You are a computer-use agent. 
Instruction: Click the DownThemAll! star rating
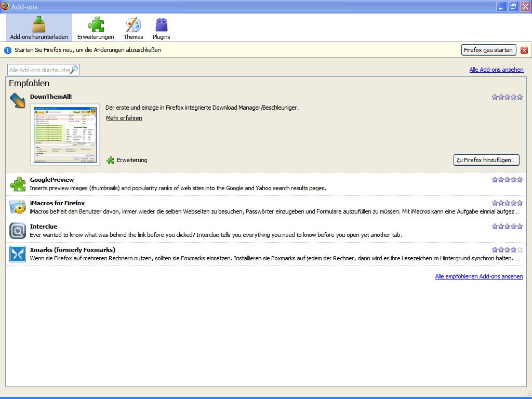[x=507, y=97]
